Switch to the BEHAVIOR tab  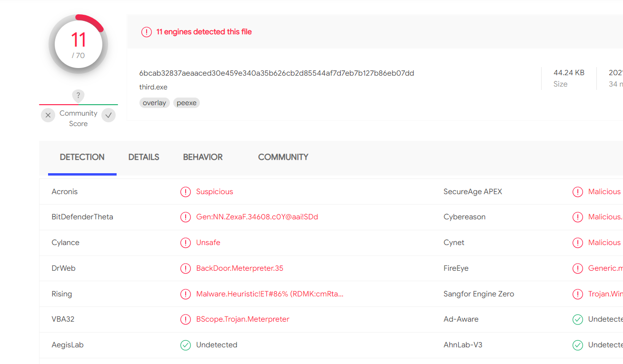[x=203, y=157]
